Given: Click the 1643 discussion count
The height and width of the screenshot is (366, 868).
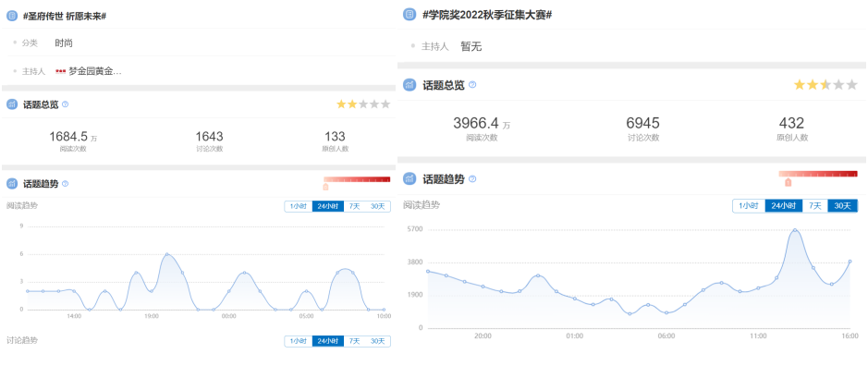Looking at the screenshot, I should [x=209, y=137].
